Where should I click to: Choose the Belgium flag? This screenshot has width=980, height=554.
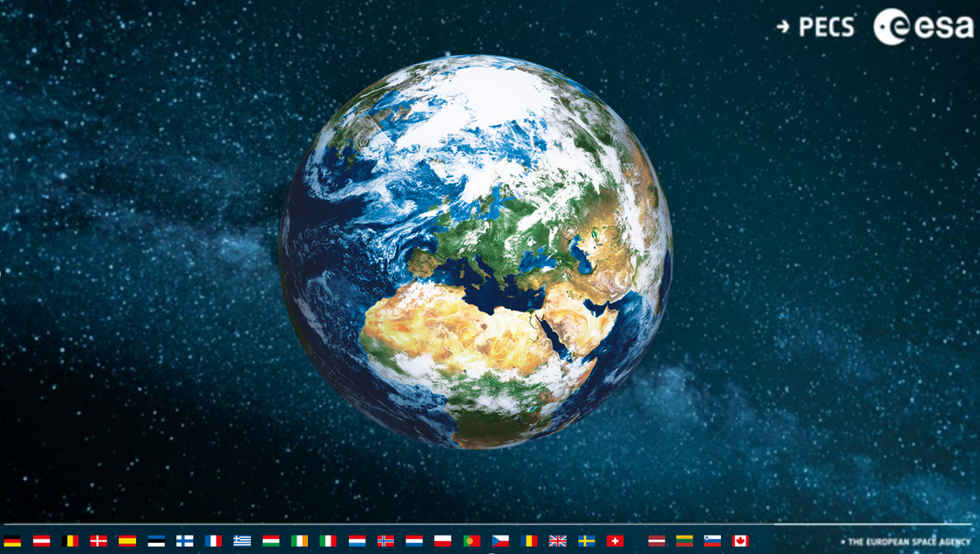[70, 541]
